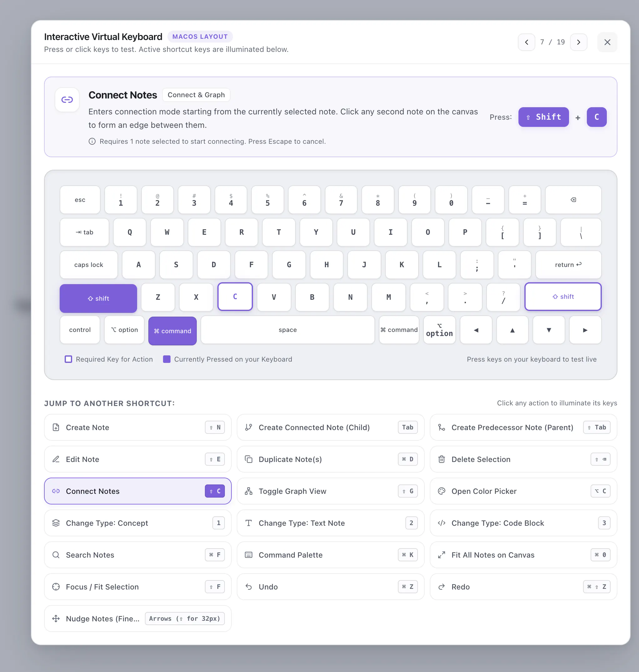Click the Q key

point(130,232)
